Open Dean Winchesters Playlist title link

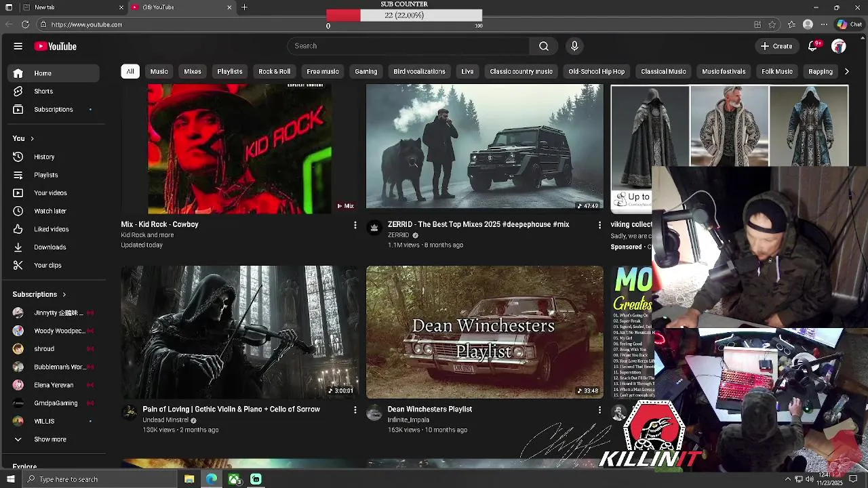click(x=430, y=409)
